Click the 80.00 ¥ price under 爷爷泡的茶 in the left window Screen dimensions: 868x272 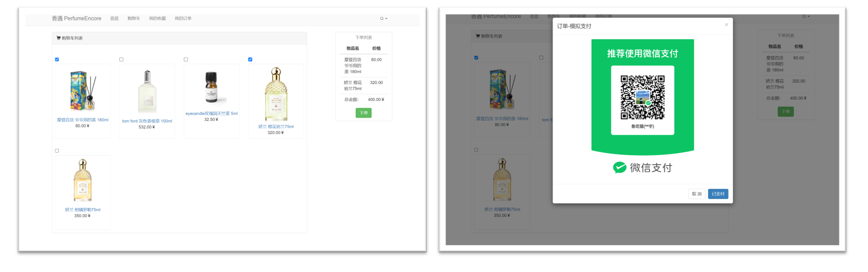click(82, 126)
